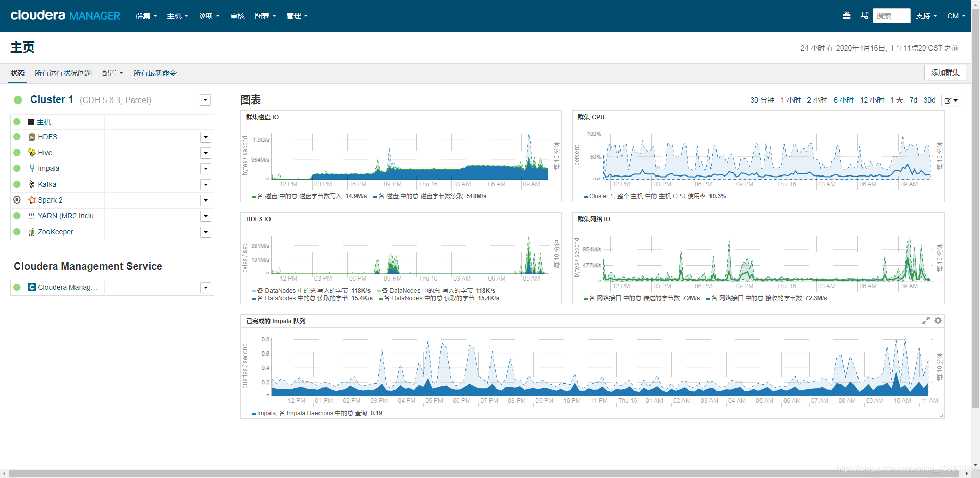Open the parcels gift box icon
This screenshot has height=478, width=980.
847,16
